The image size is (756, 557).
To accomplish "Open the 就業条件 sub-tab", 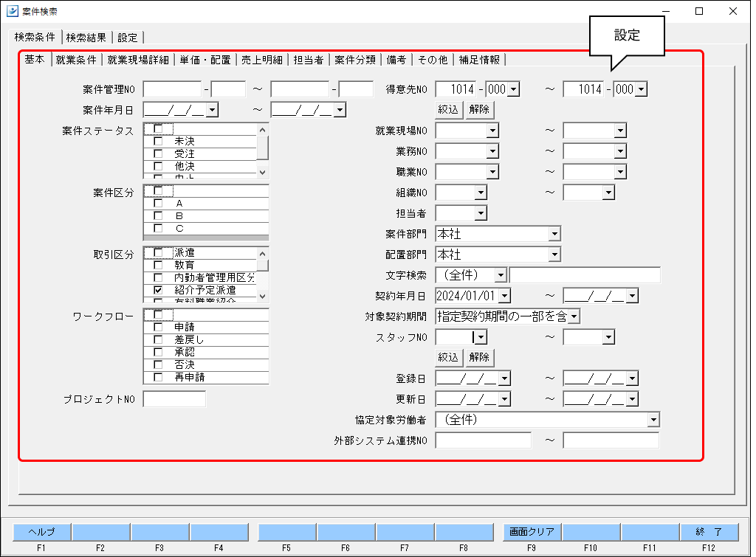I will click(x=76, y=60).
